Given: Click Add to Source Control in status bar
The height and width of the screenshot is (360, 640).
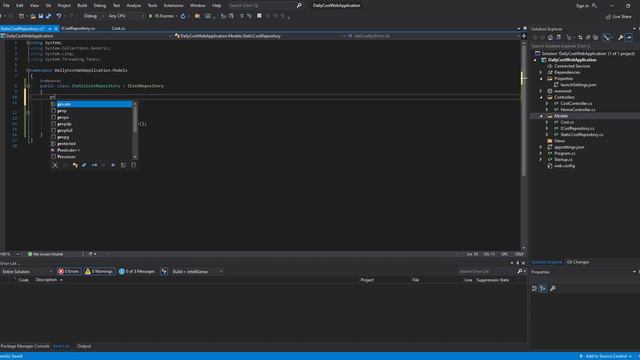Looking at the screenshot, I should point(605,356).
